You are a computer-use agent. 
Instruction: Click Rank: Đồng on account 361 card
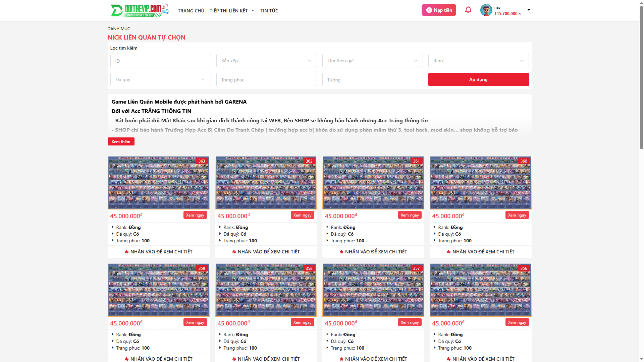343,227
